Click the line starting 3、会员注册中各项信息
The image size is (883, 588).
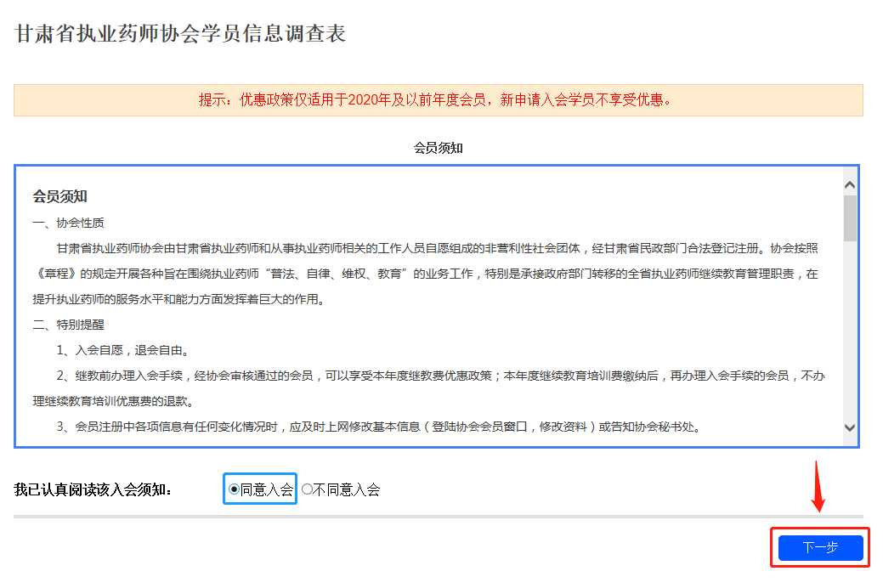[x=380, y=427]
